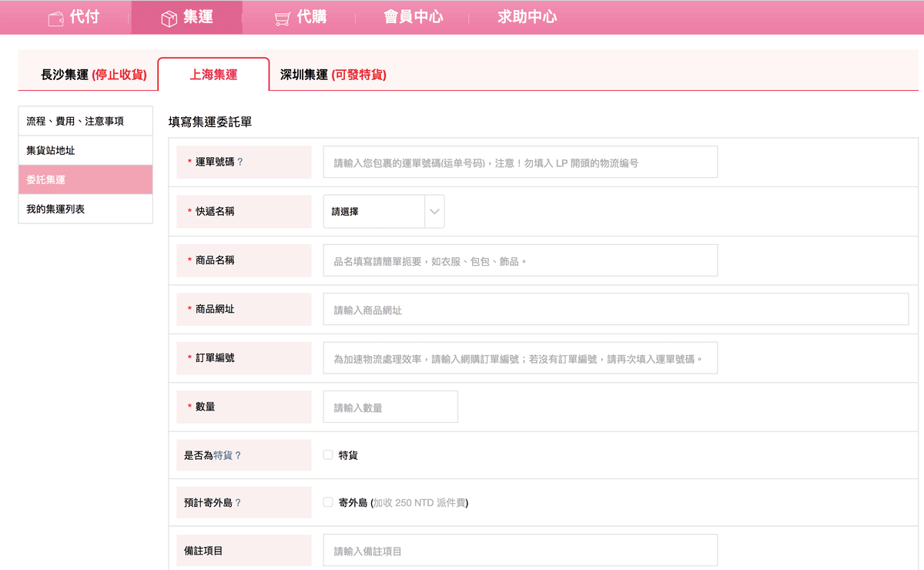Image resolution: width=924 pixels, height=570 pixels.
Task: Enable the 寄外島 checkbox
Action: pyautogui.click(x=328, y=503)
